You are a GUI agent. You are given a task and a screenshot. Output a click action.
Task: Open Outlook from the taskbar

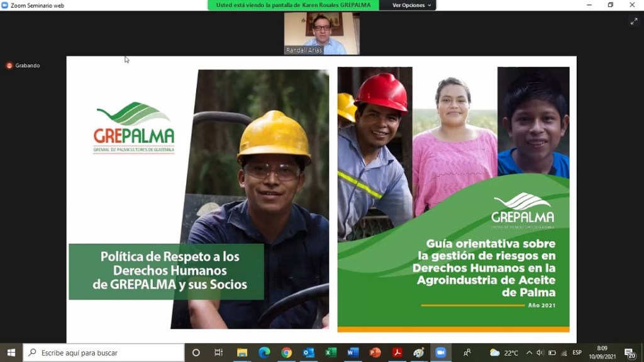(308, 353)
